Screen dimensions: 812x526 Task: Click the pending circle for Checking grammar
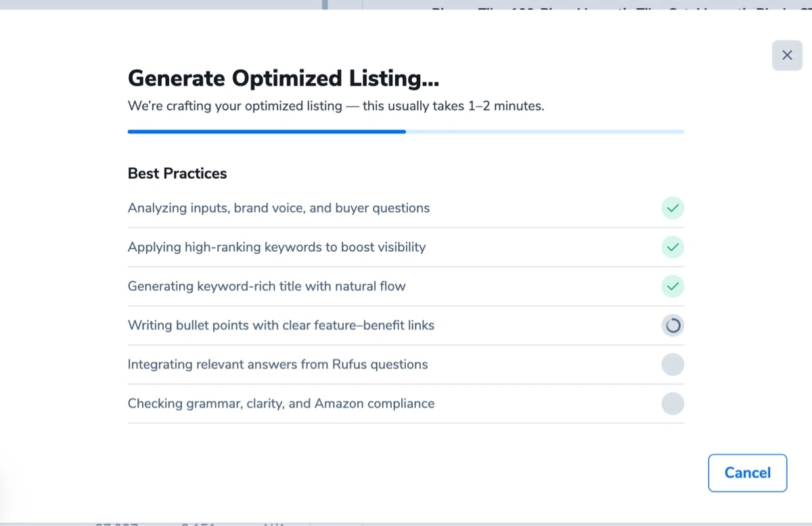click(x=673, y=404)
